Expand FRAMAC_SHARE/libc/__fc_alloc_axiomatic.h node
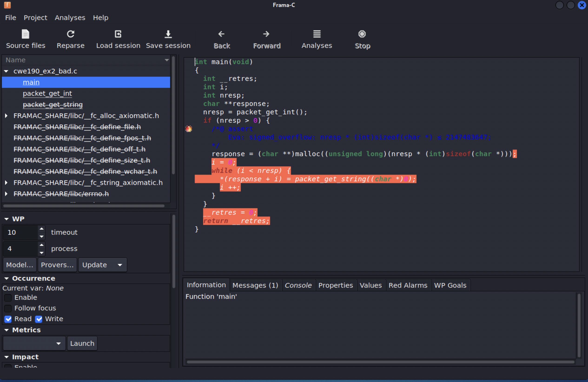 pos(6,115)
